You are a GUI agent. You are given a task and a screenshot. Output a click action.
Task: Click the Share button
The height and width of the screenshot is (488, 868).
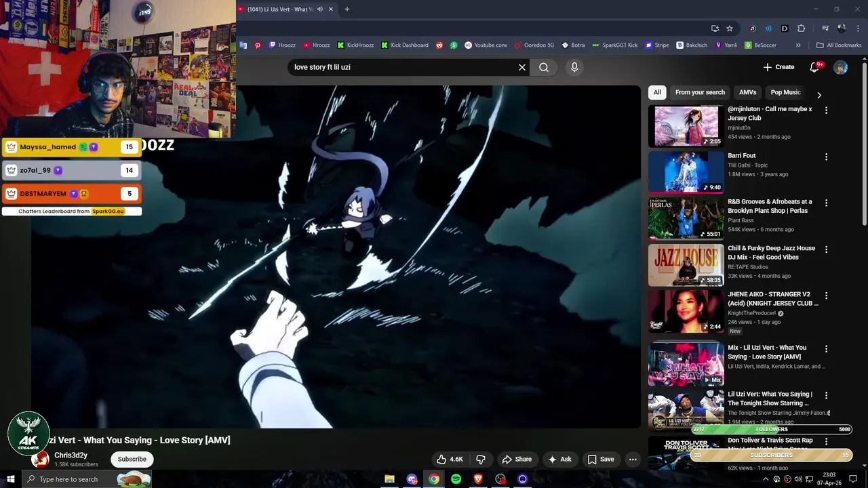coord(517,460)
